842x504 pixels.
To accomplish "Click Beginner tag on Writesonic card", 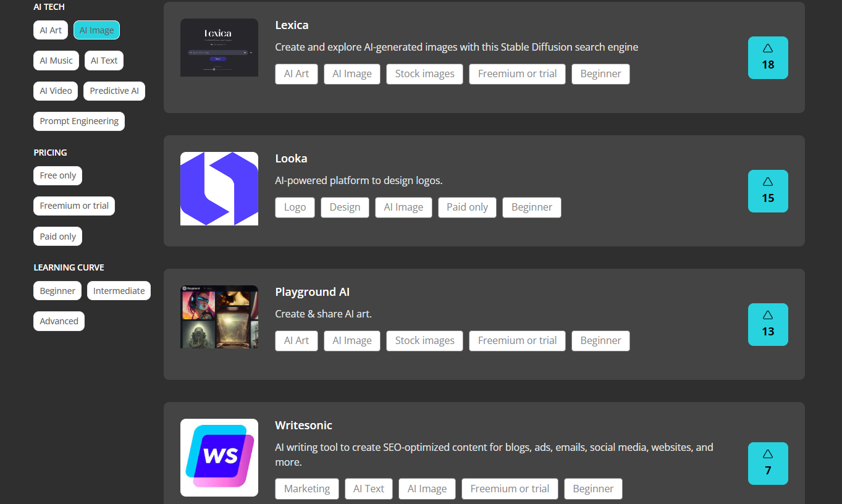I will click(x=593, y=489).
